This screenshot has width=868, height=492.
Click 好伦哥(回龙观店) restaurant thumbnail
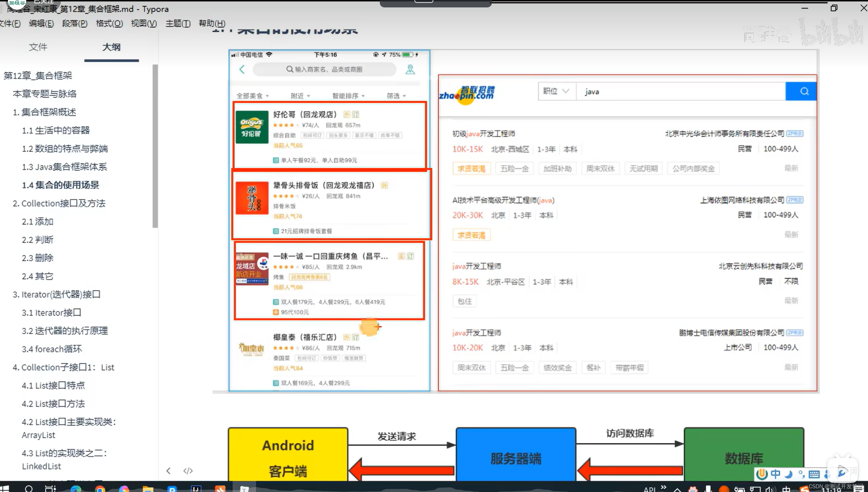[x=252, y=127]
